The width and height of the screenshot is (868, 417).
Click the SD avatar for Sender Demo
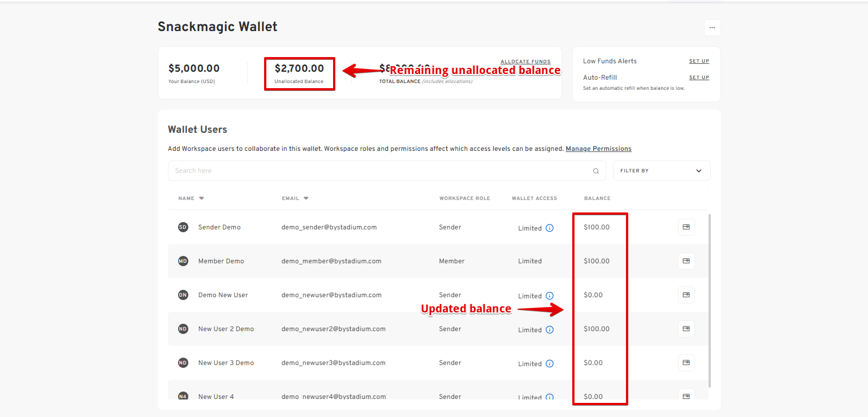pyautogui.click(x=183, y=227)
